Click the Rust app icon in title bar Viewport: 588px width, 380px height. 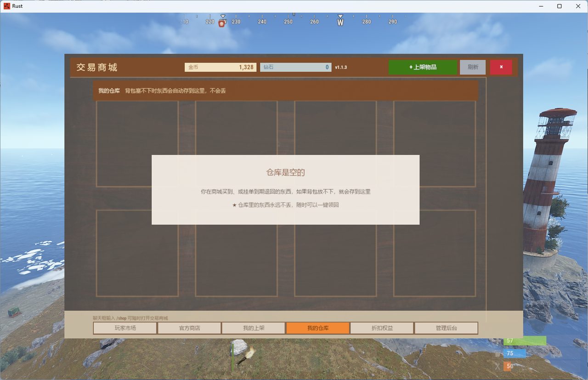pyautogui.click(x=7, y=6)
